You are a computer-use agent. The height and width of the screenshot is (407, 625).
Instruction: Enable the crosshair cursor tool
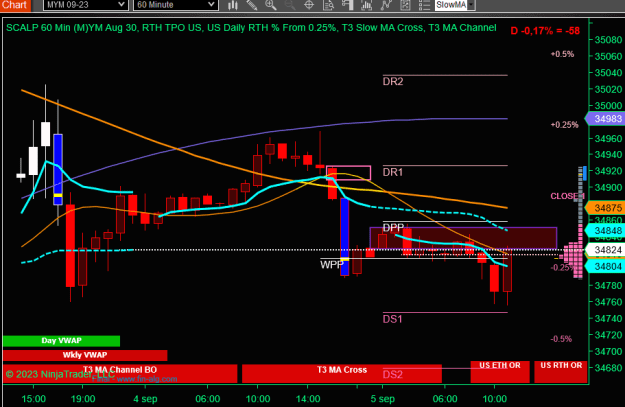tap(309, 5)
